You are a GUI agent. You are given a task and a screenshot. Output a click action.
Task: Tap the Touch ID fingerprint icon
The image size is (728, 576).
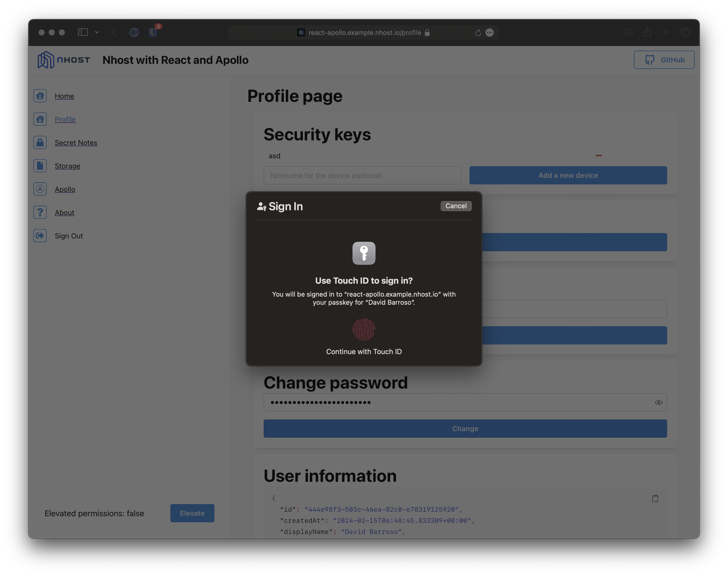[x=364, y=330]
